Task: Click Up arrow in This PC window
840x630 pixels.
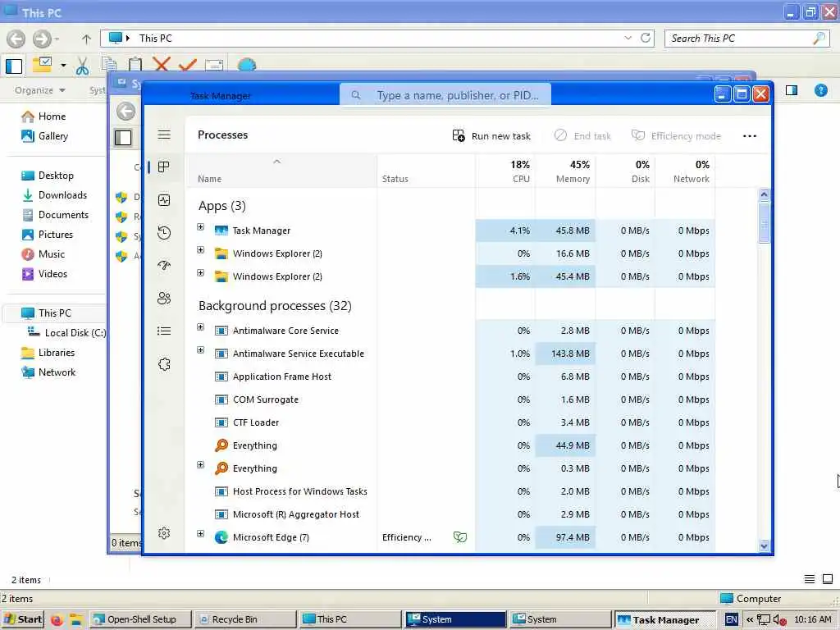Action: 85,39
